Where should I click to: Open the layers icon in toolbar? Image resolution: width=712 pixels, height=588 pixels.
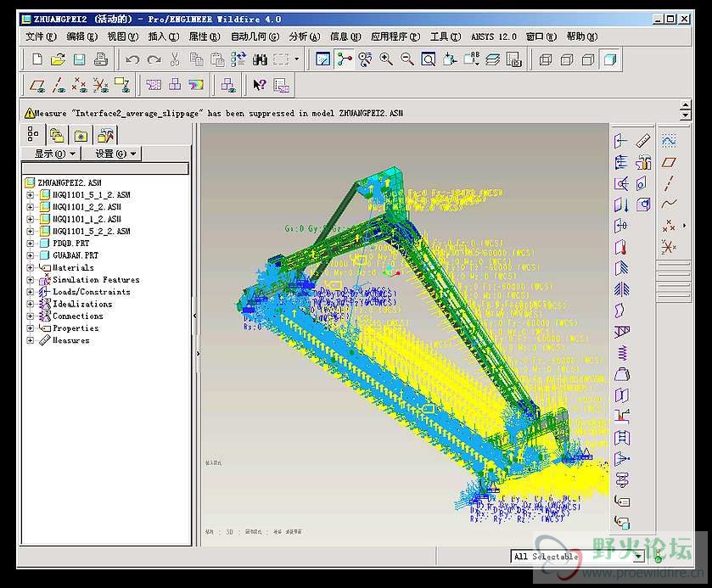tap(493, 59)
